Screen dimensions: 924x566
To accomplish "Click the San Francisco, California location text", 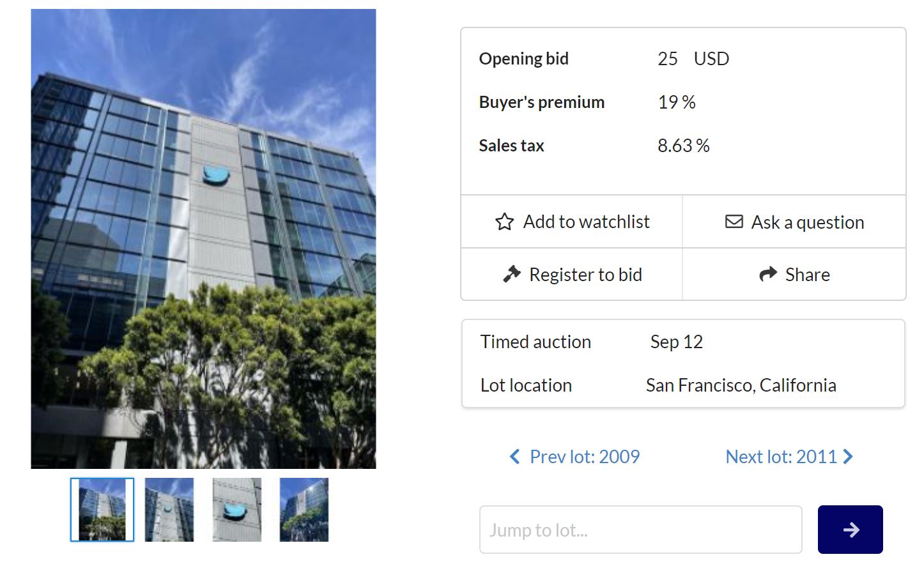I will (741, 385).
